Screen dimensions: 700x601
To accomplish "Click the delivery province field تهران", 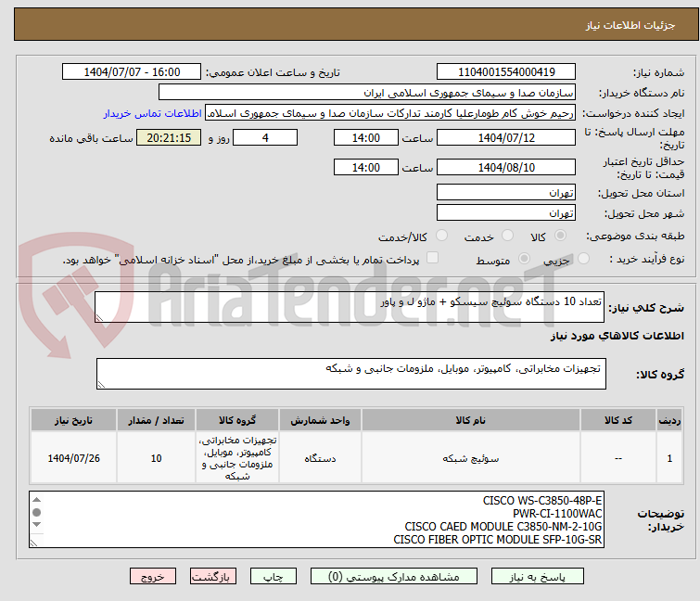I will 506,192.
